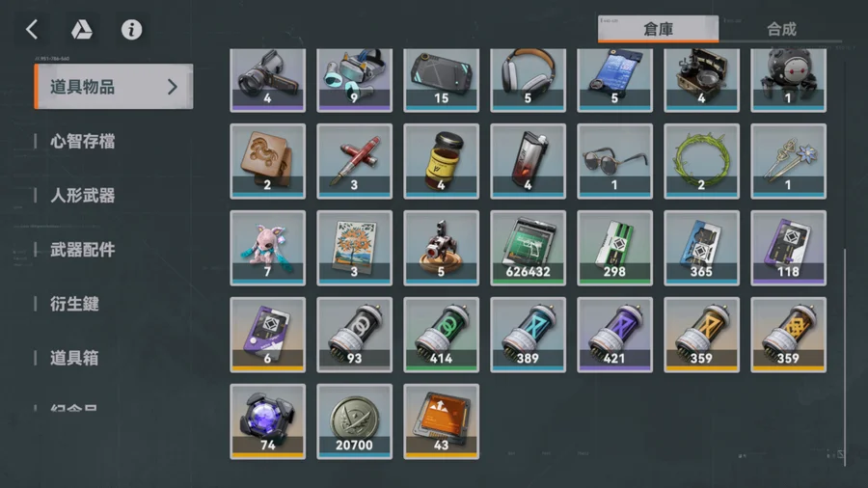This screenshot has width=868, height=488.
Task: Select the headphones item with count 5
Action: coord(529,80)
